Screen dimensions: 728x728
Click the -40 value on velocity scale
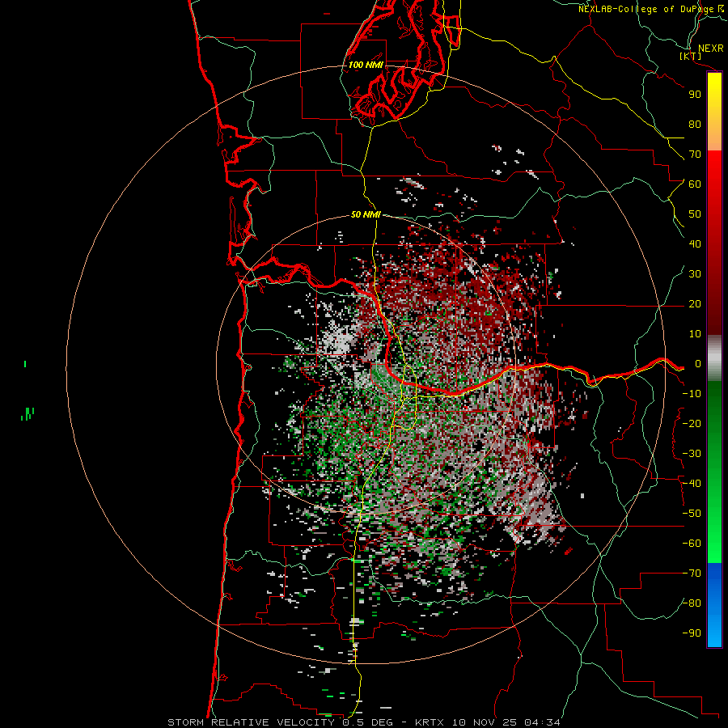coord(692,484)
